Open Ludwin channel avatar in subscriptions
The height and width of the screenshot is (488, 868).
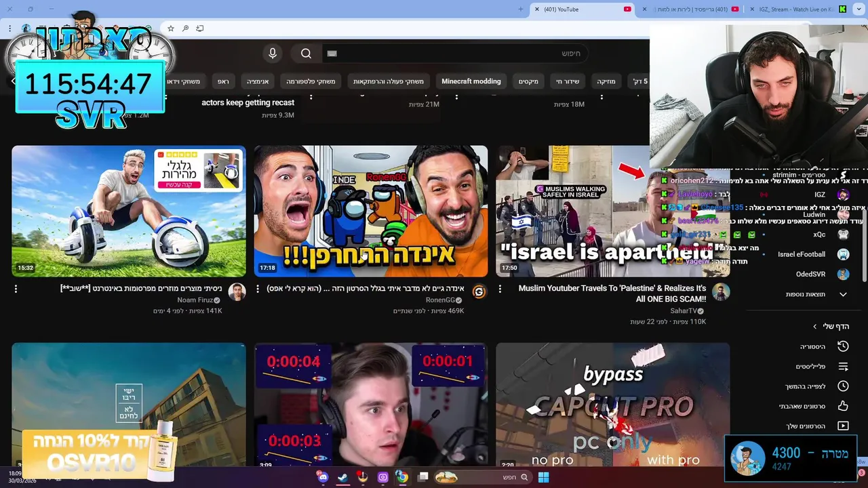pyautogui.click(x=843, y=215)
